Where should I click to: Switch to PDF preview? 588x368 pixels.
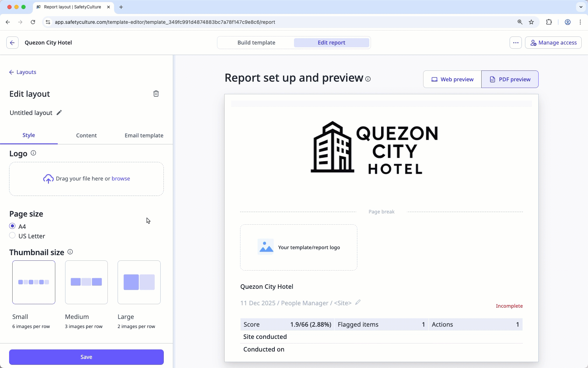click(x=510, y=79)
